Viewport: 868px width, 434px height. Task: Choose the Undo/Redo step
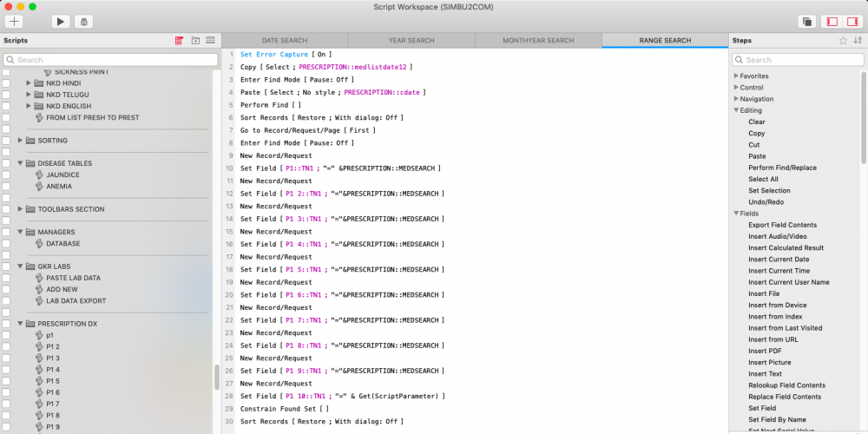pyautogui.click(x=766, y=202)
